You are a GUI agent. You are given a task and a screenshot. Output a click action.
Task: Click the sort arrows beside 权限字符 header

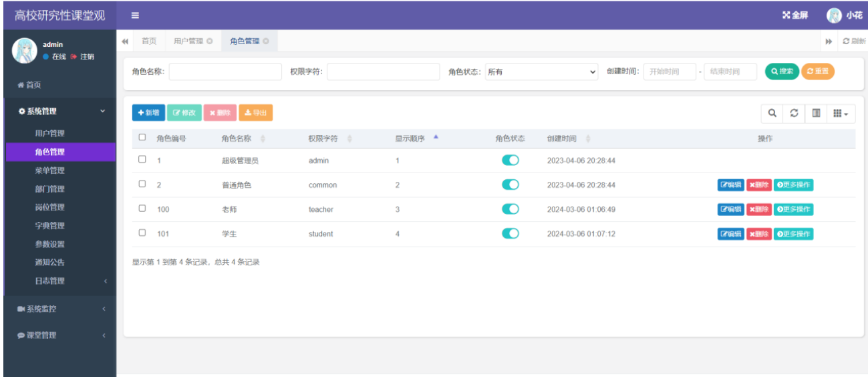click(x=349, y=139)
